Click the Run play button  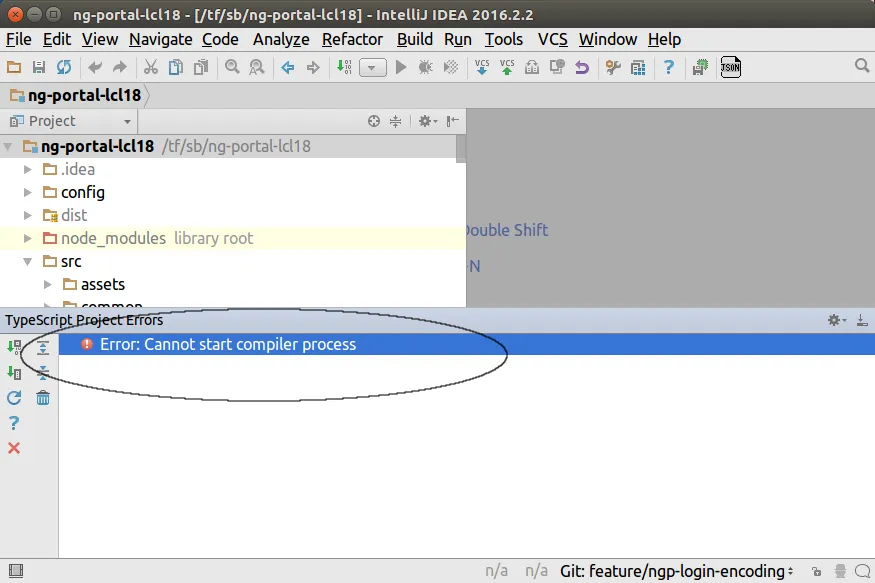click(x=401, y=68)
